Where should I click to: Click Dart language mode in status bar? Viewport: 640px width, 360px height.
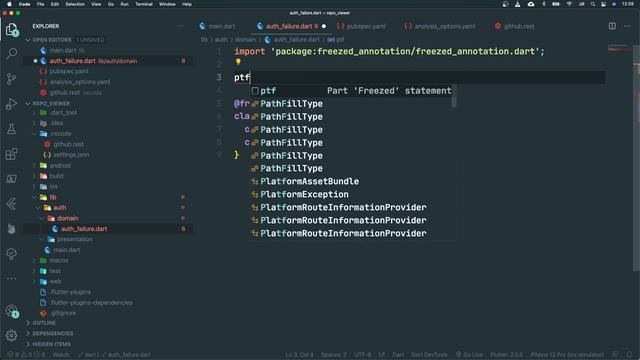[x=398, y=355]
